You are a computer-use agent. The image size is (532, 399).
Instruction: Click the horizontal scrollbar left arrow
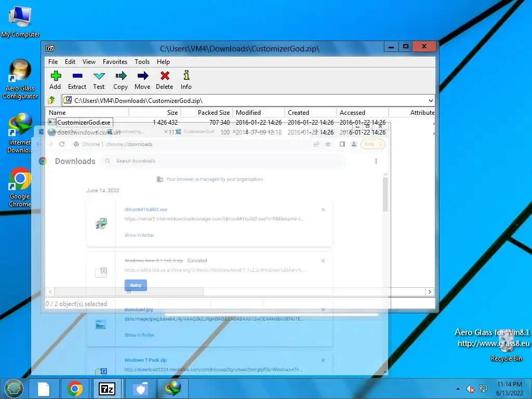point(50,292)
